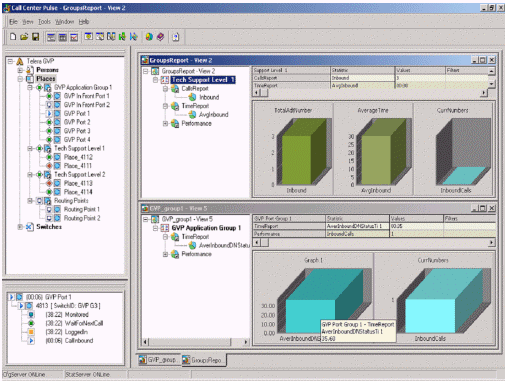Select Place_4112 in the places tree

78,157
